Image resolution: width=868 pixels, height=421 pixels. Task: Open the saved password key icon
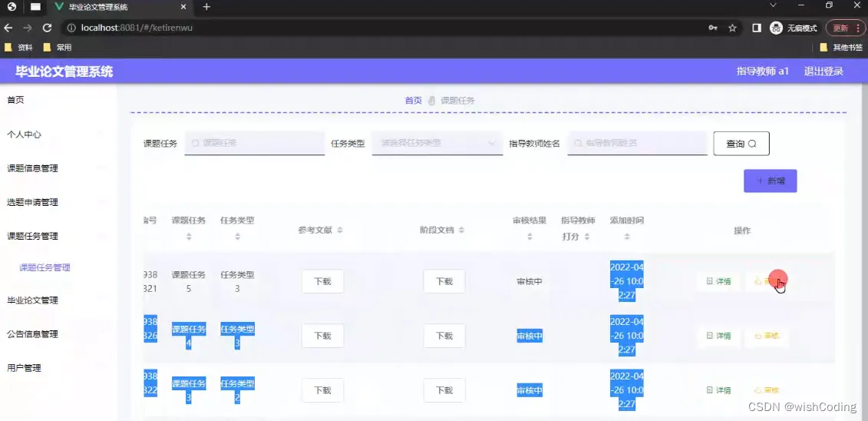(713, 28)
